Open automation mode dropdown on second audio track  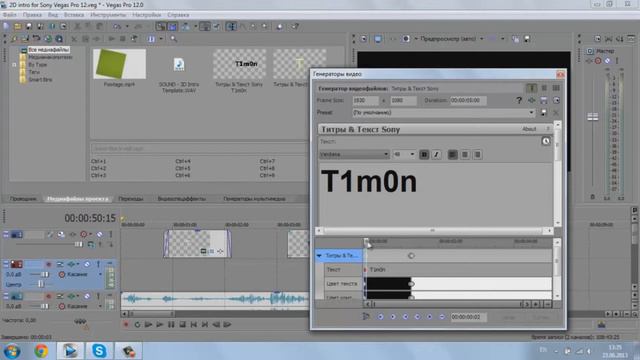pyautogui.click(x=100, y=306)
